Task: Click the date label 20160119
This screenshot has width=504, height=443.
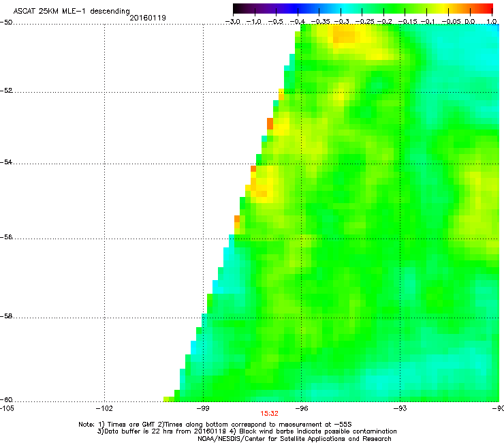Action: point(148,18)
